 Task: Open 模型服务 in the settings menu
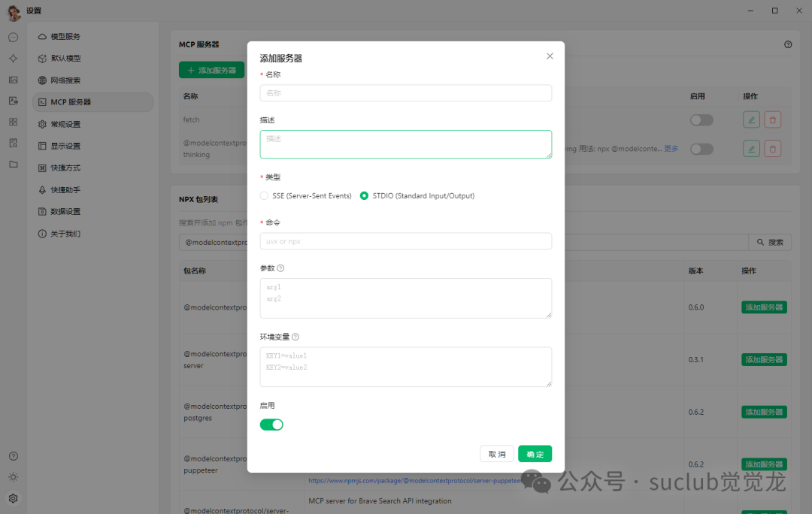[65, 37]
